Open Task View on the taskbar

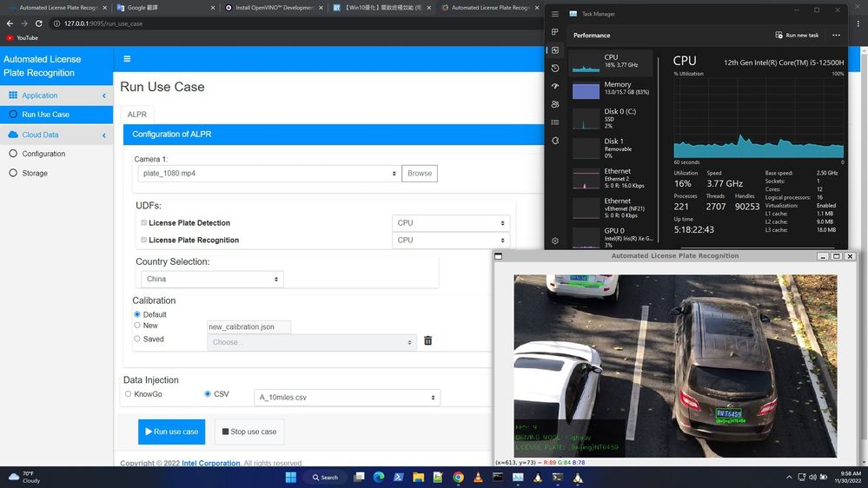tap(359, 478)
